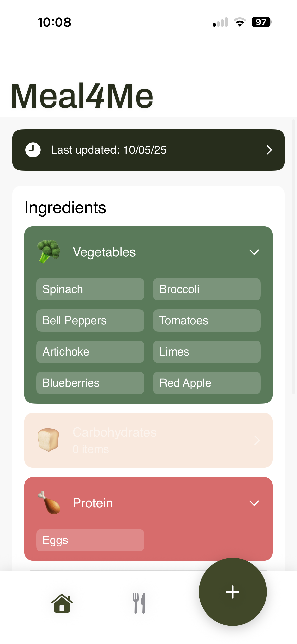Collapse the Vegetables section chevron

(254, 252)
